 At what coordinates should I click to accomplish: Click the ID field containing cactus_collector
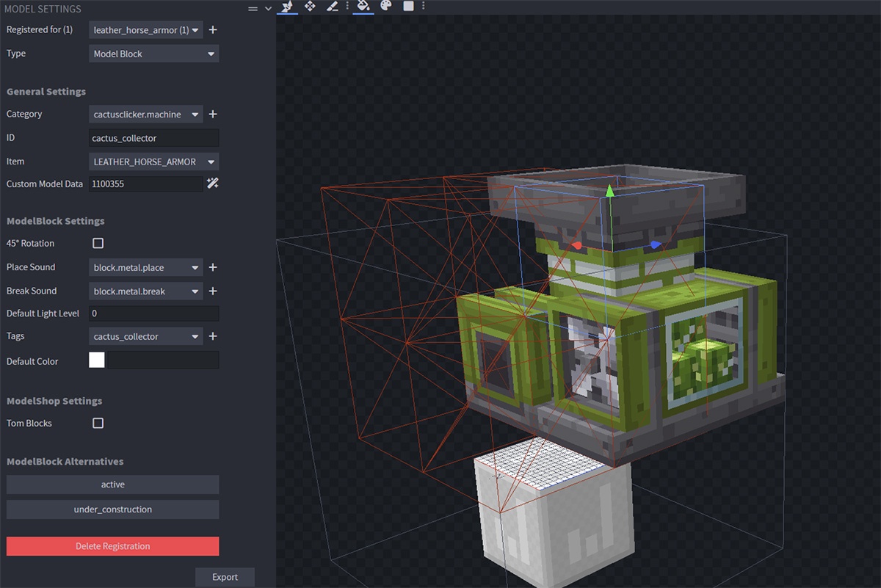[x=153, y=137]
